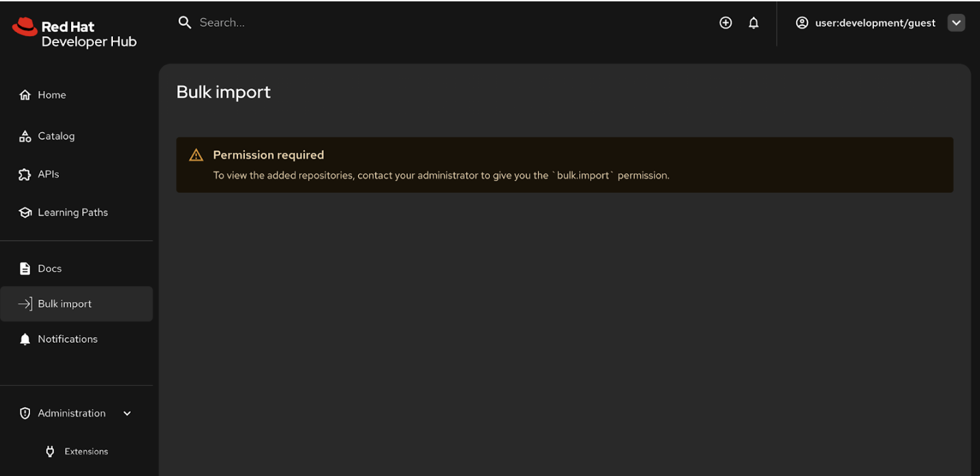Expand the user menu dropdown arrow
The image size is (980, 476).
click(x=956, y=23)
